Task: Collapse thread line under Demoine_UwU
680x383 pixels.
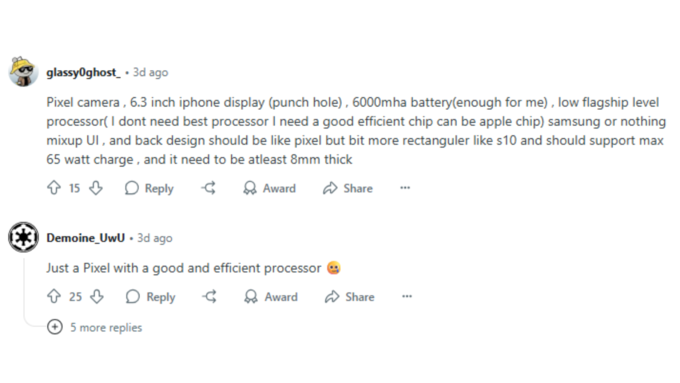Action: [24, 290]
